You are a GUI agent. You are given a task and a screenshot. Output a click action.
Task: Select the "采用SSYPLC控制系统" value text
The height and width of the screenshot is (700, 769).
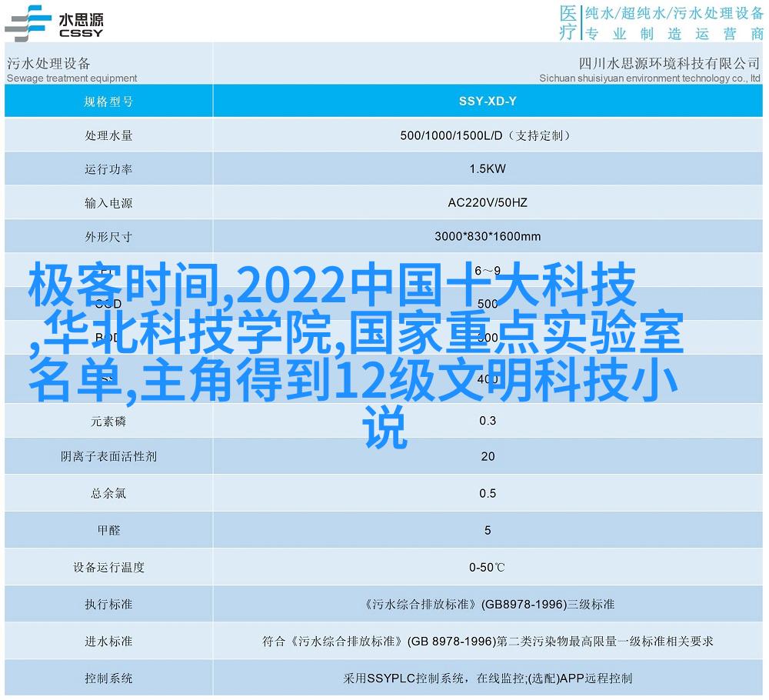click(404, 678)
